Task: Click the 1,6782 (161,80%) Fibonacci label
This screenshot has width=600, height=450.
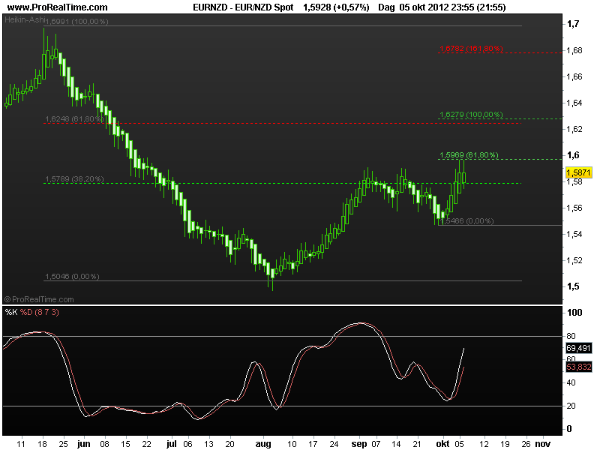Action: [x=471, y=49]
